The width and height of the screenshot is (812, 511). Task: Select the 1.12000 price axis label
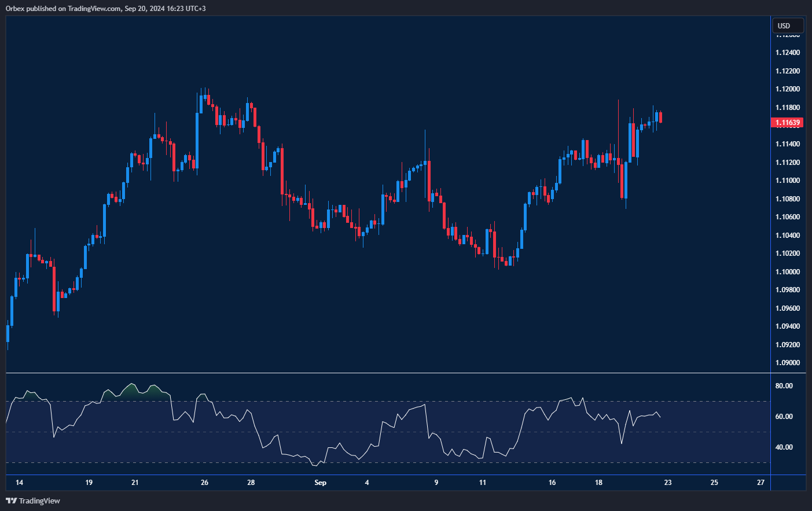787,89
